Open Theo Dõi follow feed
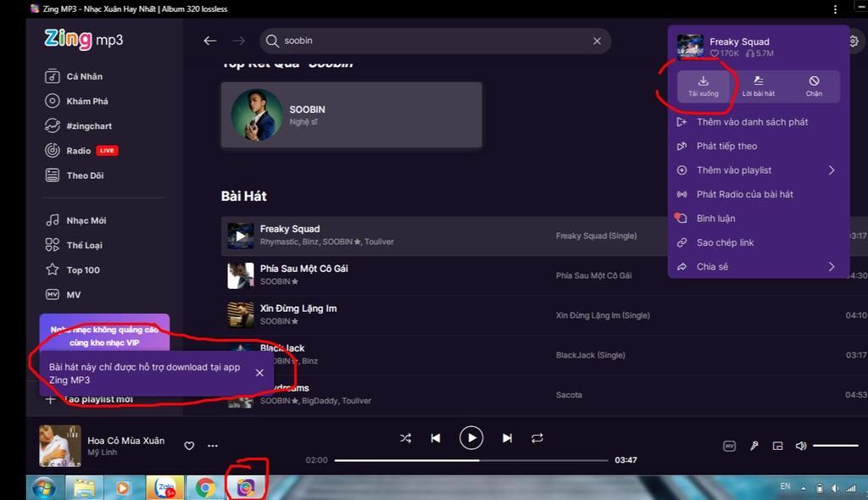Screen dimensions: 868x500 point(75,175)
